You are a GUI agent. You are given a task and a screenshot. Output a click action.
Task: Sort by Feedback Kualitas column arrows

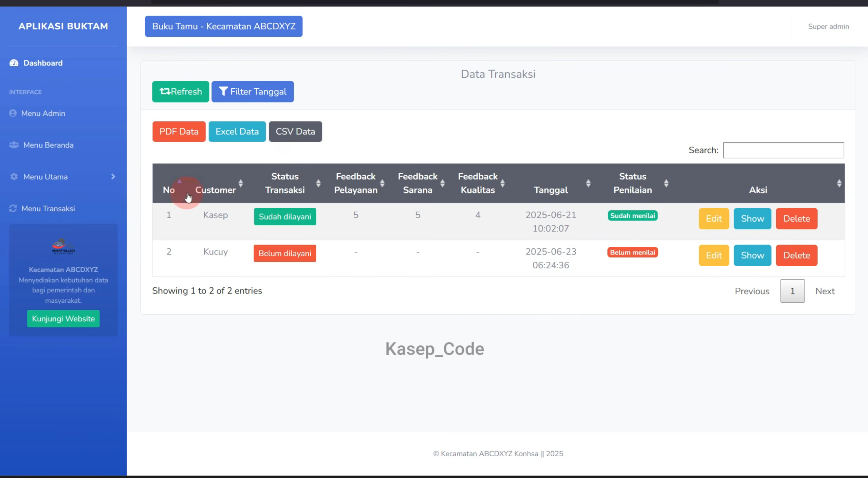tap(503, 183)
